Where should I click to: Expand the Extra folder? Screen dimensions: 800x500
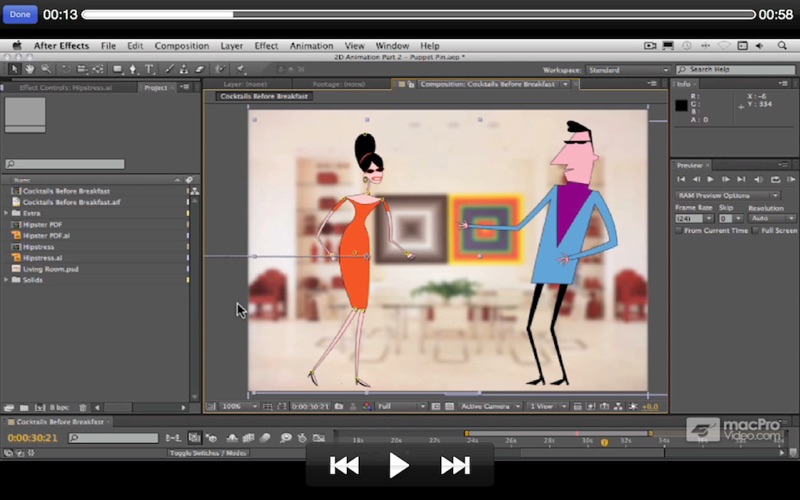pos(6,213)
